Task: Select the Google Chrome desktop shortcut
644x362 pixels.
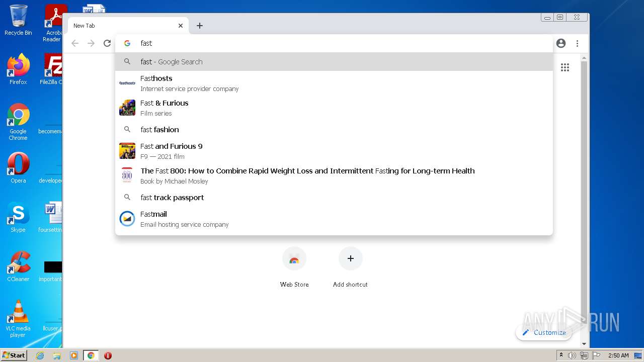Action: pos(18,122)
